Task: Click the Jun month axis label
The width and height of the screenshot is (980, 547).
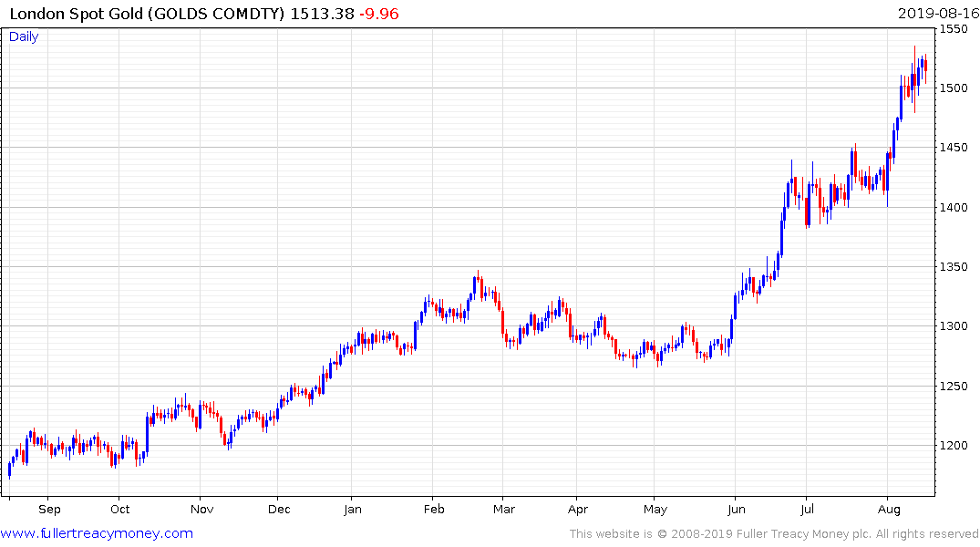Action: pyautogui.click(x=737, y=510)
